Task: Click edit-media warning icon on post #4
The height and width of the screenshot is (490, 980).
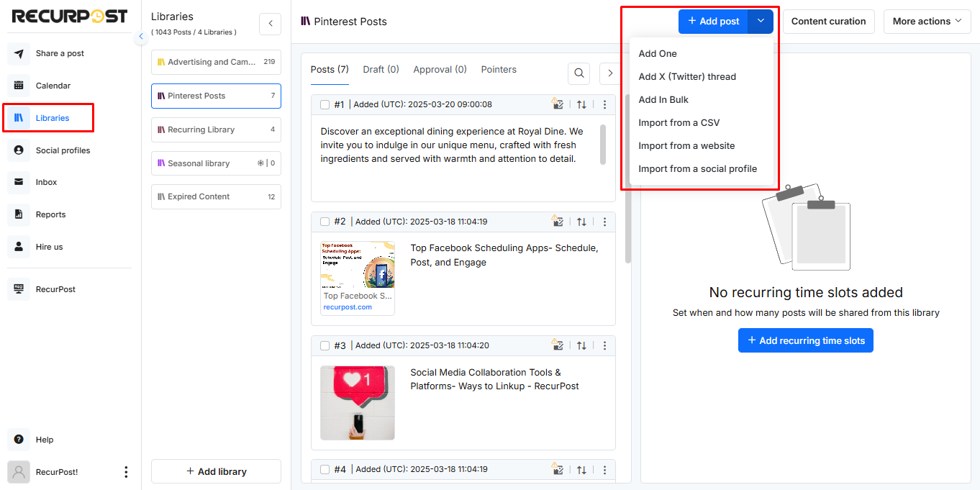Action: click(x=558, y=468)
